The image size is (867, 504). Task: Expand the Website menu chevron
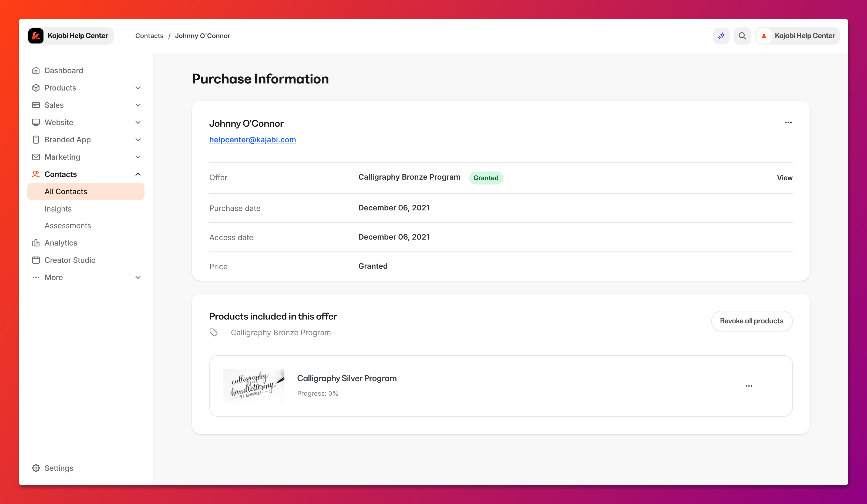tap(138, 122)
